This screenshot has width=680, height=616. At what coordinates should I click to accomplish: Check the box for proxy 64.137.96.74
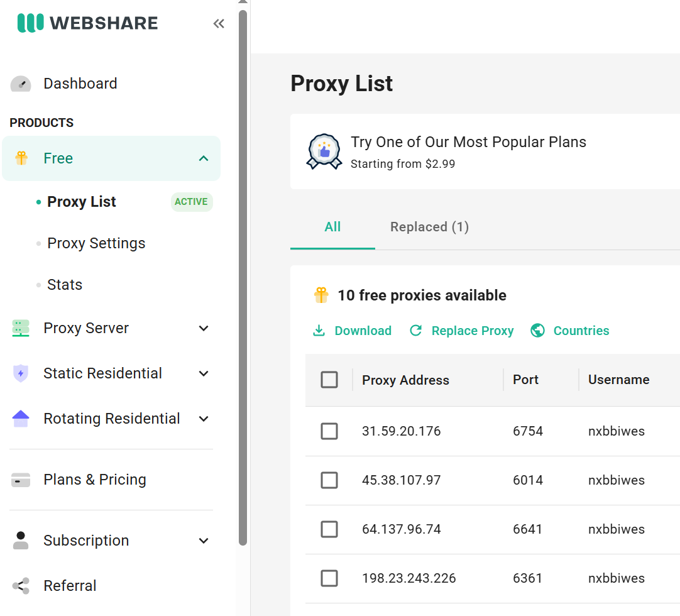329,529
